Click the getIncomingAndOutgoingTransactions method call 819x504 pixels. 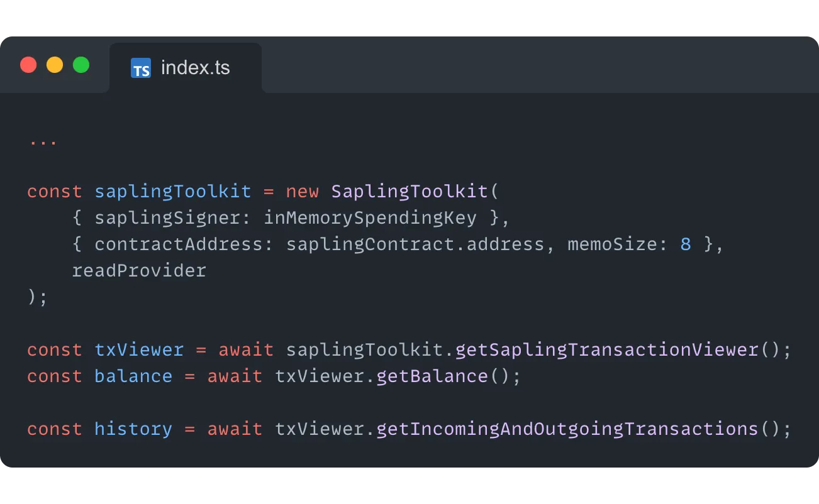567,429
